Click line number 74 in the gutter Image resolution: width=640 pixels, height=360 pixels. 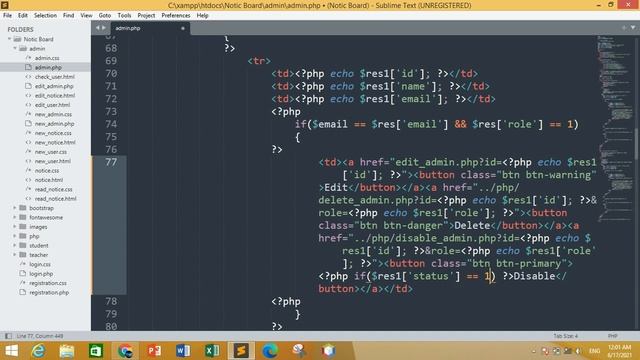pyautogui.click(x=111, y=124)
